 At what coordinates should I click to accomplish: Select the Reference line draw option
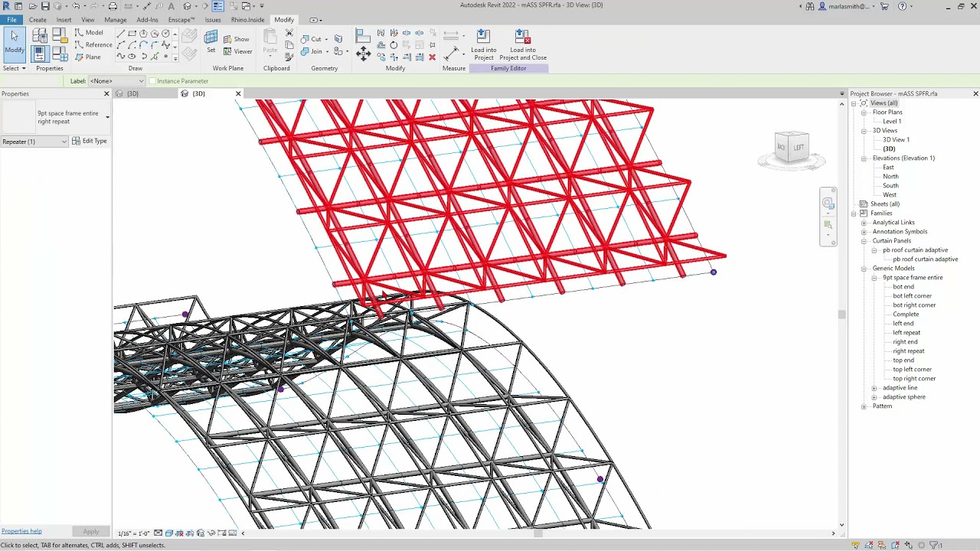[x=93, y=45]
